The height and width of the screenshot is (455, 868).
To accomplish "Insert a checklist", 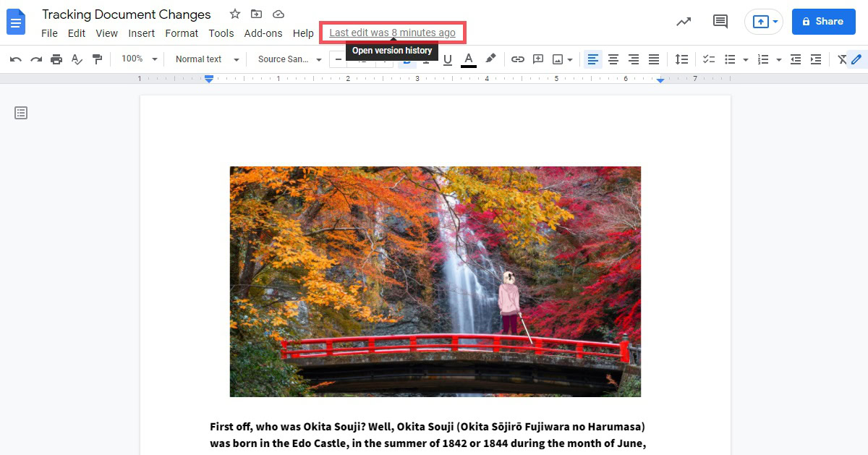I will click(709, 59).
